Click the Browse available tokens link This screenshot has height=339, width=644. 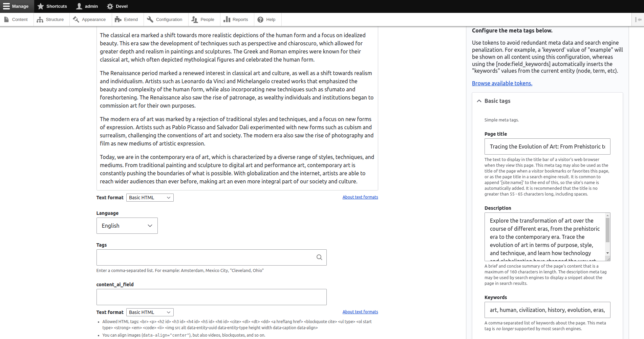pos(502,83)
